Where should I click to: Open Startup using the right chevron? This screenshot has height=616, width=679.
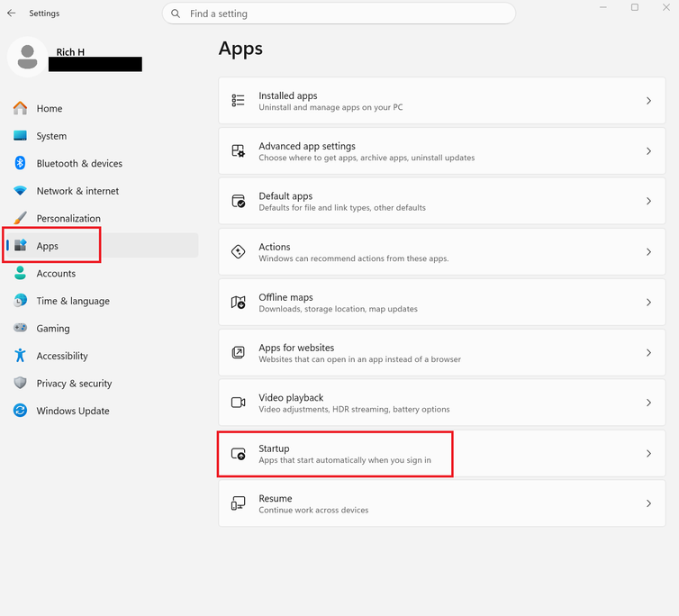pos(648,454)
